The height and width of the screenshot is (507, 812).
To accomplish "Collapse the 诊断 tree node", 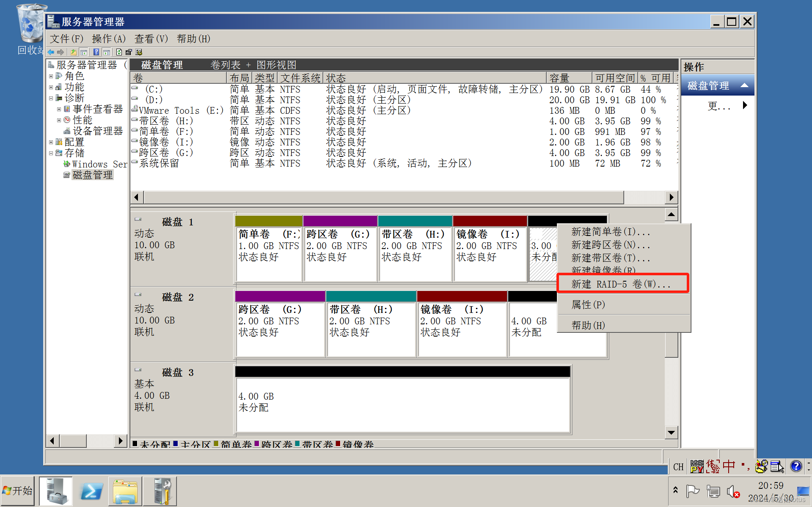I will click(x=51, y=99).
